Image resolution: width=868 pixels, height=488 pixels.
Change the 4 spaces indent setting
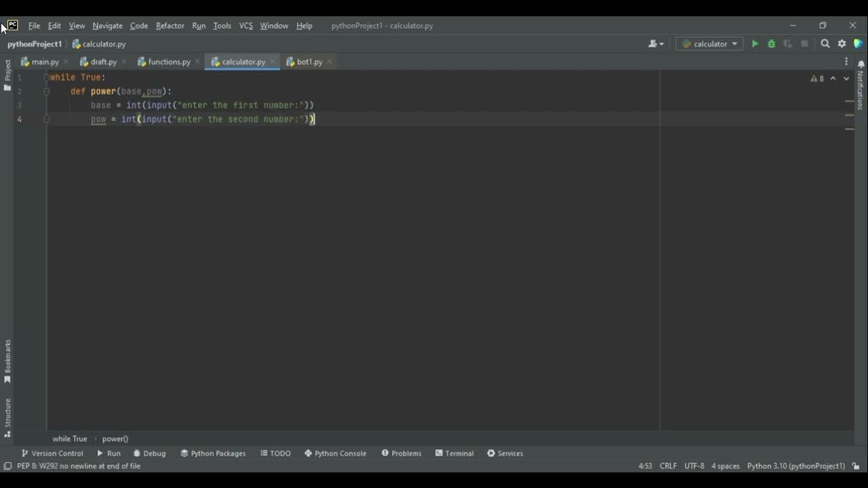726,466
